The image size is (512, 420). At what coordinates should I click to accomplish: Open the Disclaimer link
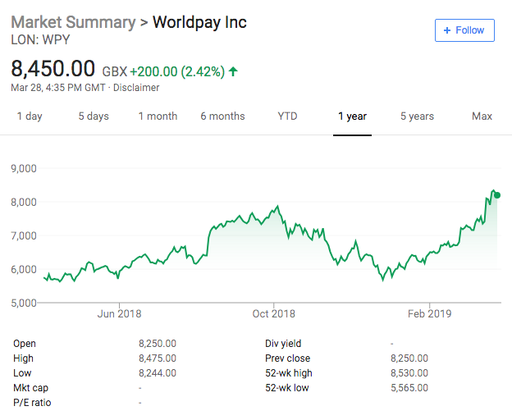coord(136,88)
